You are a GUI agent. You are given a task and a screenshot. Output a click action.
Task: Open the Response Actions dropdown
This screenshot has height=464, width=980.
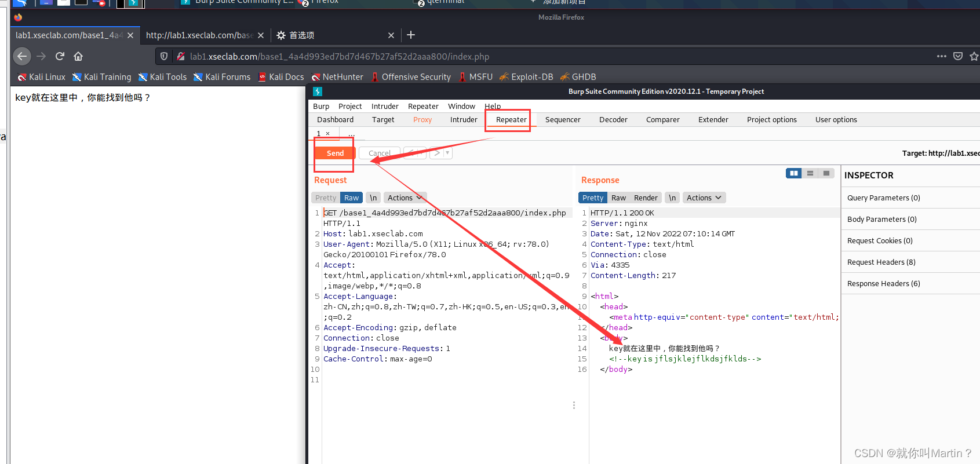click(704, 198)
